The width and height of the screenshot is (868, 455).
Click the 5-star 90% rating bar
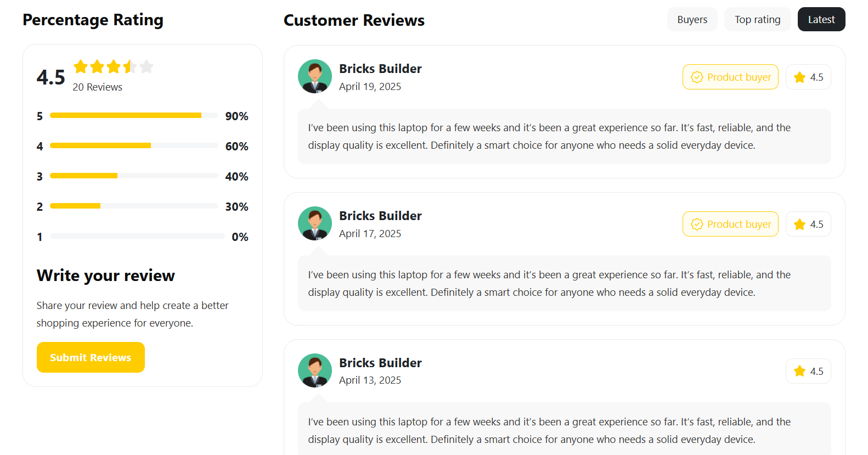(134, 115)
